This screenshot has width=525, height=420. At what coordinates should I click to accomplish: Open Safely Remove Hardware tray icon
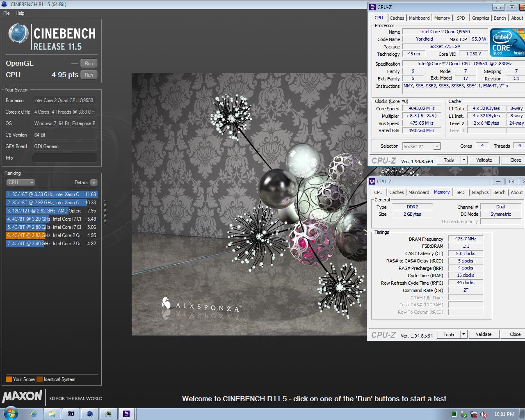(x=464, y=414)
